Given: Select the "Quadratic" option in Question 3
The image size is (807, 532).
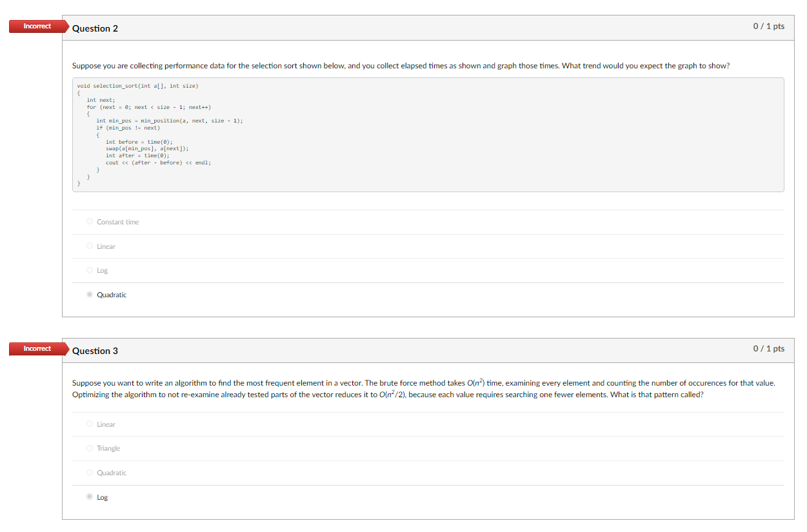Looking at the screenshot, I should click(x=89, y=472).
